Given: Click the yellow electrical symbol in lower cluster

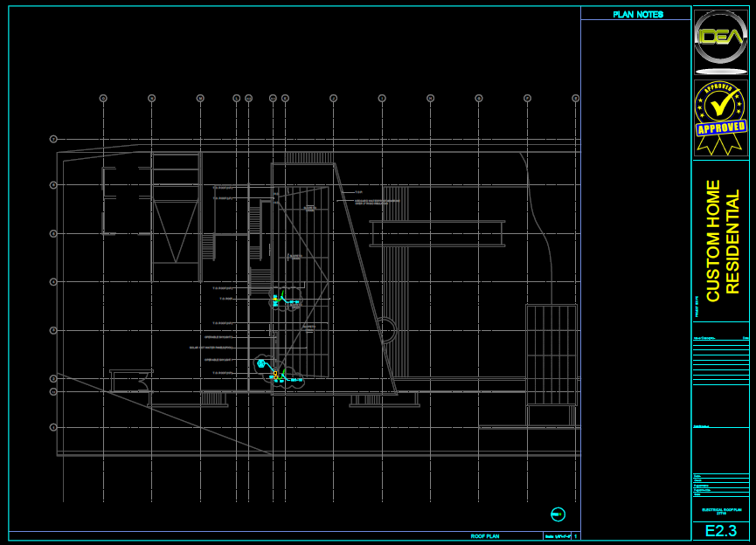Looking at the screenshot, I should pyautogui.click(x=275, y=375).
